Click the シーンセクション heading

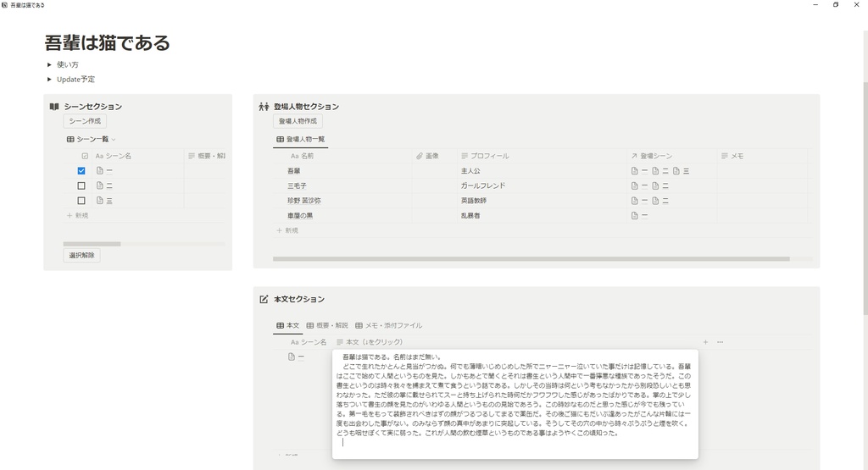93,107
